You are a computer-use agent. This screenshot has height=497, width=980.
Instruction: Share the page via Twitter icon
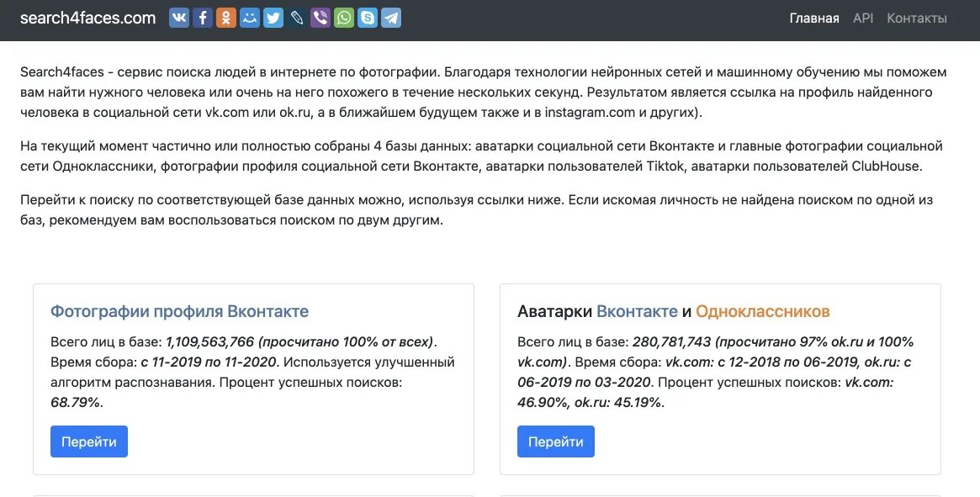point(273,18)
